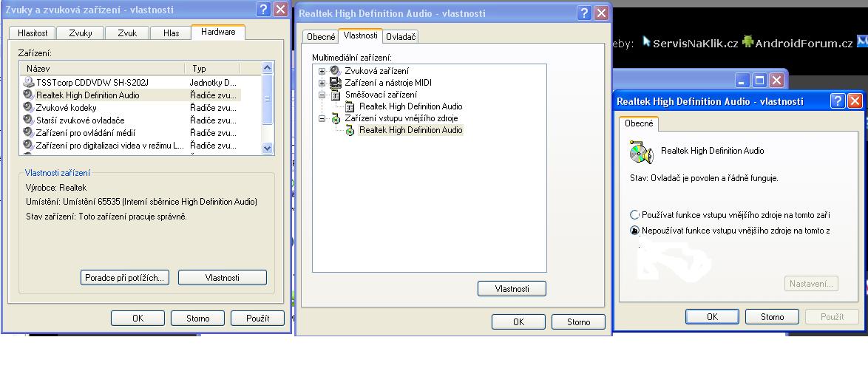Image resolution: width=868 pixels, height=388 pixels.
Task: Click Obecné tab in radio-button Realtek dialog
Action: 639,123
